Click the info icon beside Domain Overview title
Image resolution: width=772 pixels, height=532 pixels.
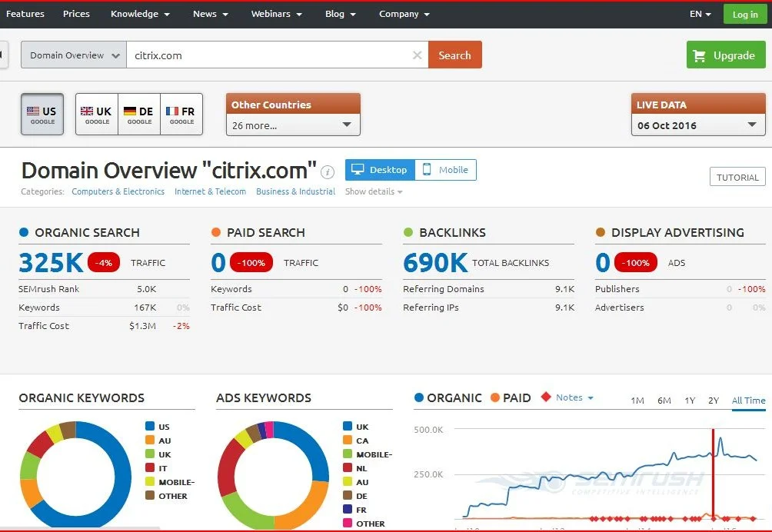pos(328,172)
